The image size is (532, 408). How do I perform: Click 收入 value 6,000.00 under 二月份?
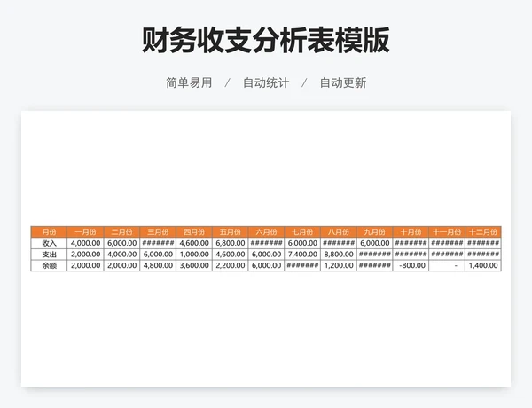click(121, 243)
